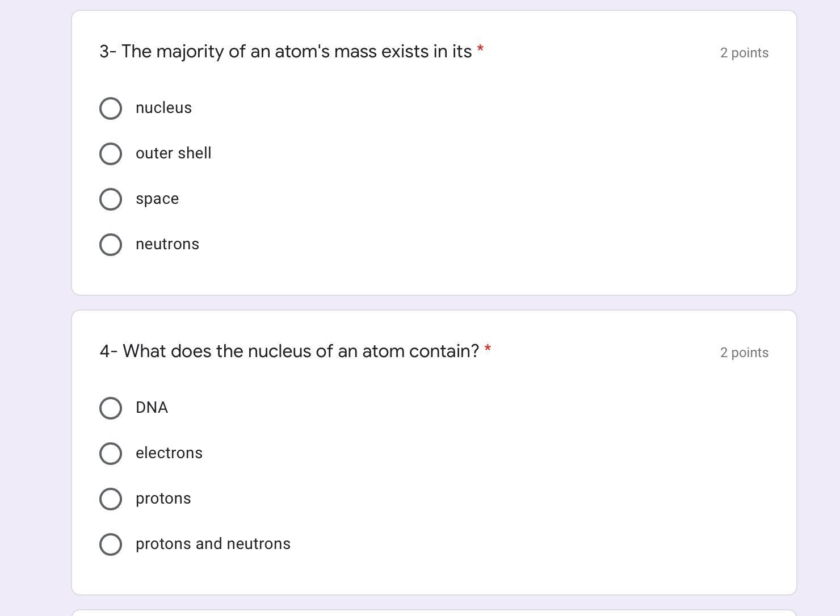Screen dimensions: 840x616
Task: Select the "nucleus" radio button
Action: (111, 108)
